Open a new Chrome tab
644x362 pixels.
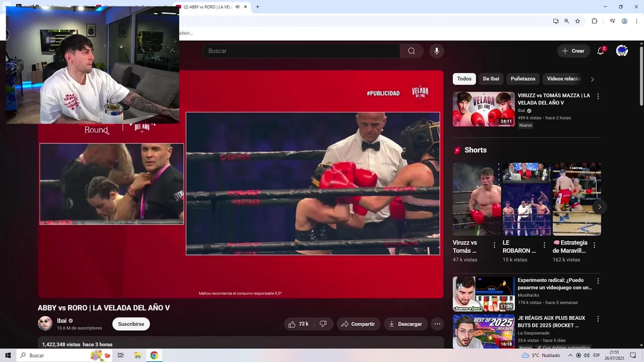(x=258, y=7)
